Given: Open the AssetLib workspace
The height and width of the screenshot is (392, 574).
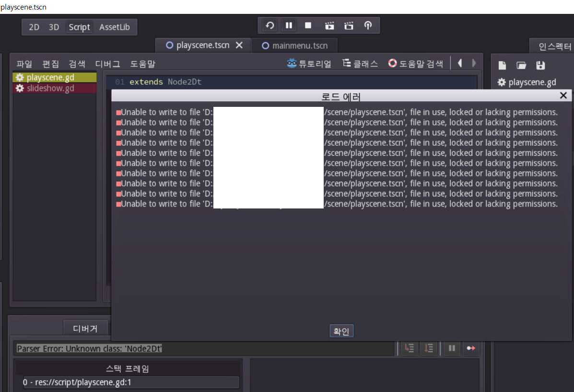Looking at the screenshot, I should 115,27.
